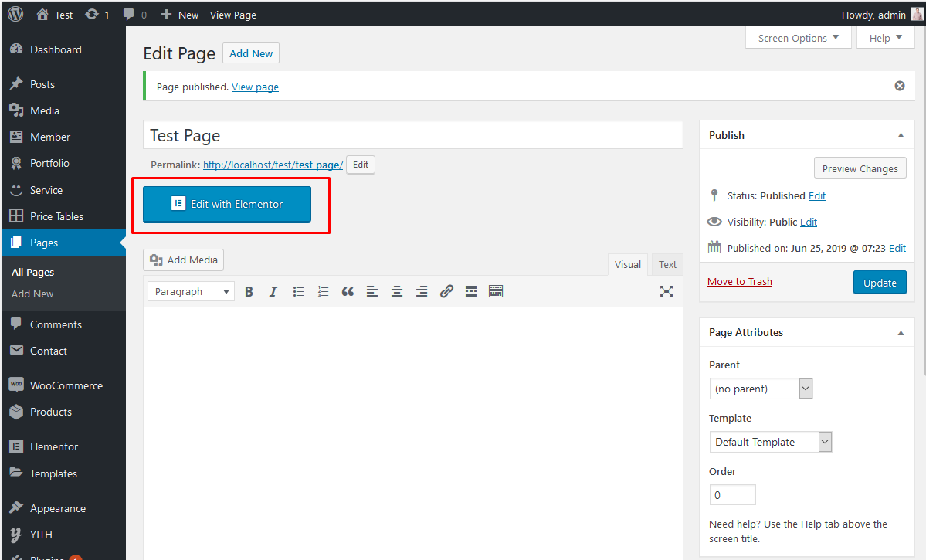This screenshot has height=560, width=926.
Task: Insert a hyperlink in the editor
Action: (x=446, y=291)
